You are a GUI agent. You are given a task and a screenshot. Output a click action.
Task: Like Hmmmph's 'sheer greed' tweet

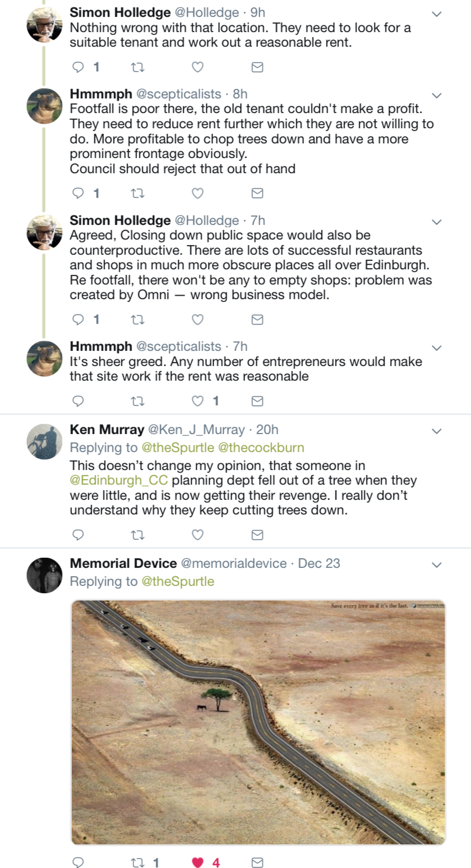[197, 401]
